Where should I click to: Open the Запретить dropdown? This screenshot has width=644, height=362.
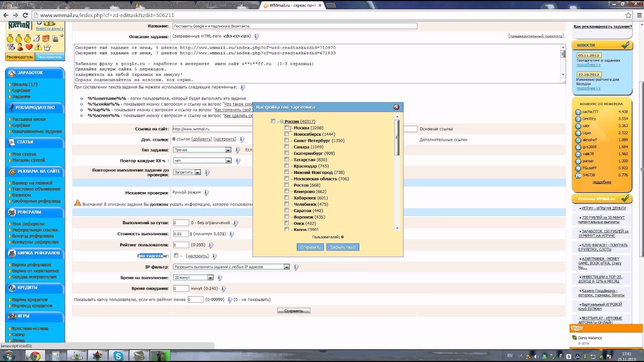click(187, 172)
